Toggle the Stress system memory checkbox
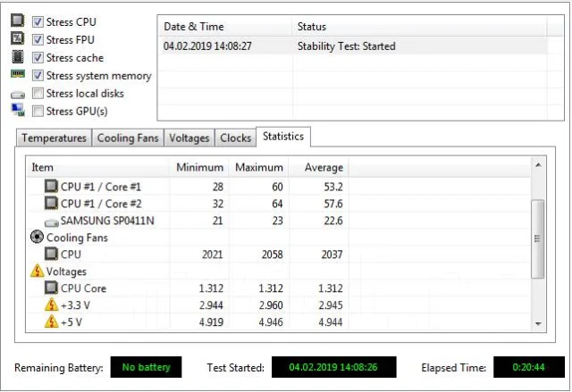The height and width of the screenshot is (392, 572). 38,75
